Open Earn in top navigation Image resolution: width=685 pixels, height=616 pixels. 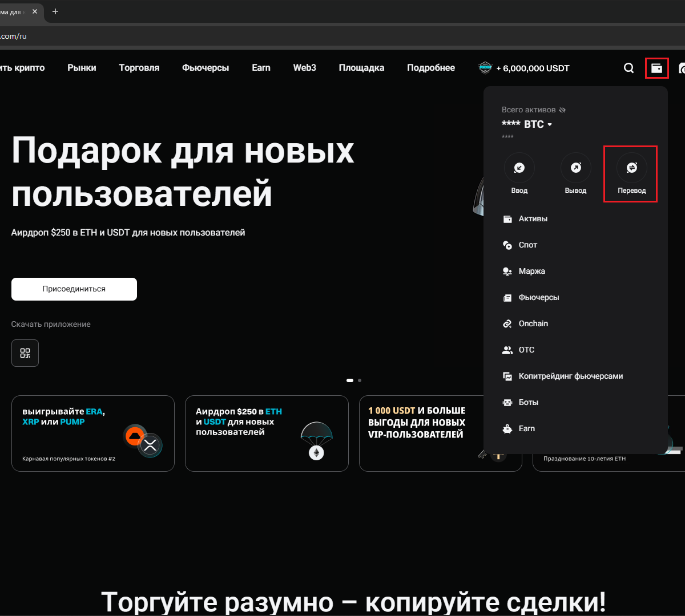261,68
